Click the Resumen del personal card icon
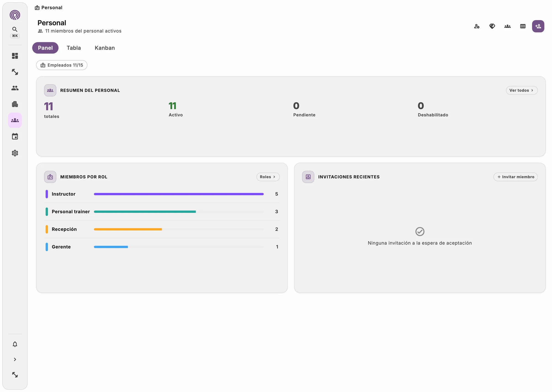 (x=50, y=90)
